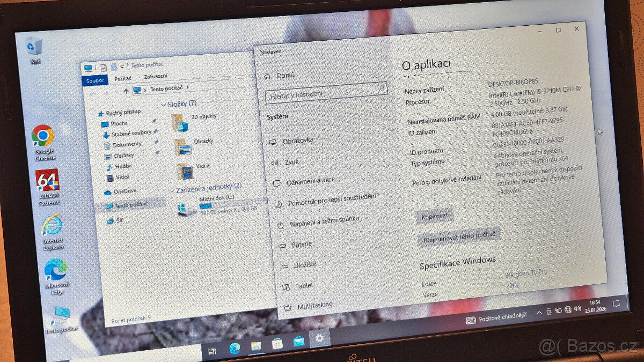Select Stažené soubory in navigation pane
Image resolution: width=644 pixels, height=362 pixels.
pos(130,133)
